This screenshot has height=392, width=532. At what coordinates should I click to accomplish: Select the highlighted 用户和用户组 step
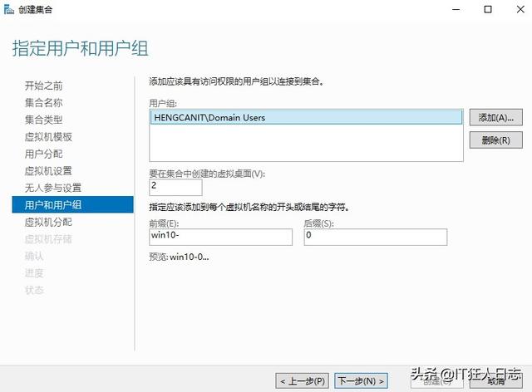53,205
